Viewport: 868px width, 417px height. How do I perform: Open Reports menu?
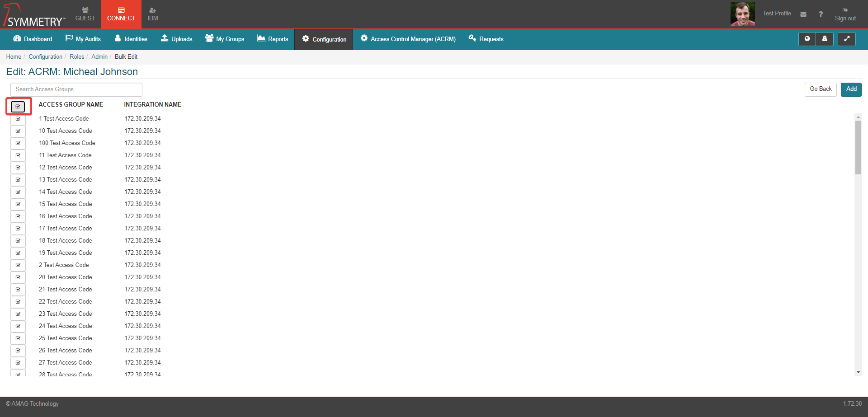click(x=273, y=39)
